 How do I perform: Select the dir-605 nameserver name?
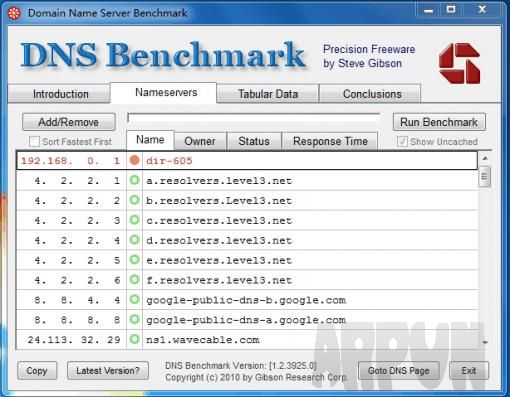(x=169, y=161)
